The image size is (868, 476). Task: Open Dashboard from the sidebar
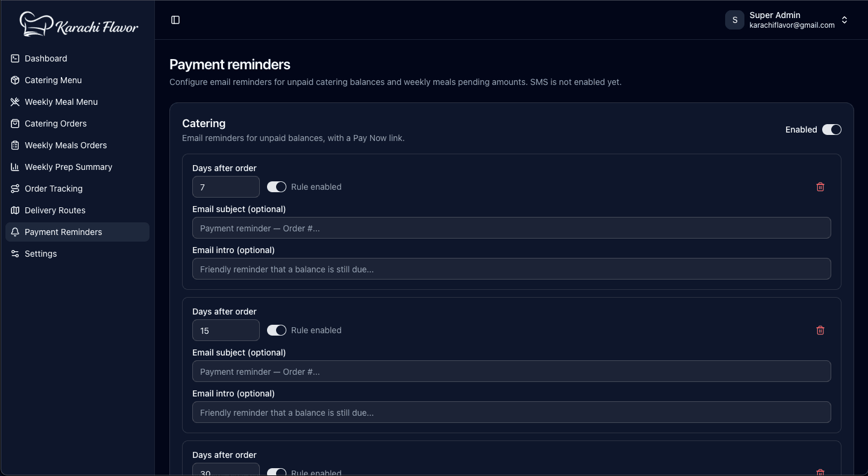click(x=77, y=58)
